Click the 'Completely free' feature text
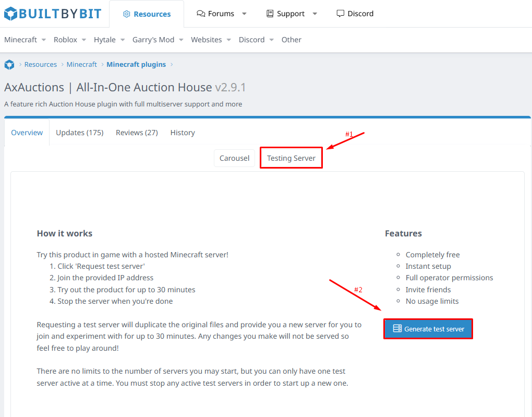 [432, 255]
